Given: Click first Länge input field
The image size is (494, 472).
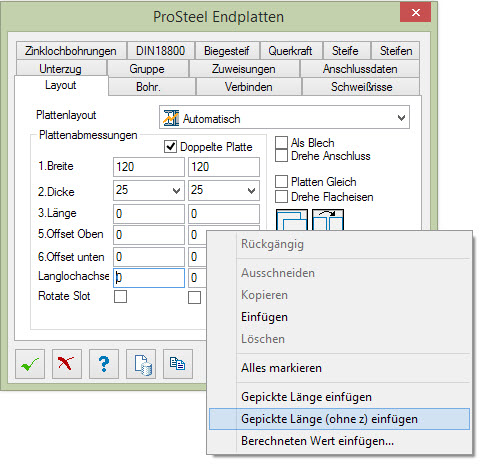Looking at the screenshot, I should [149, 214].
